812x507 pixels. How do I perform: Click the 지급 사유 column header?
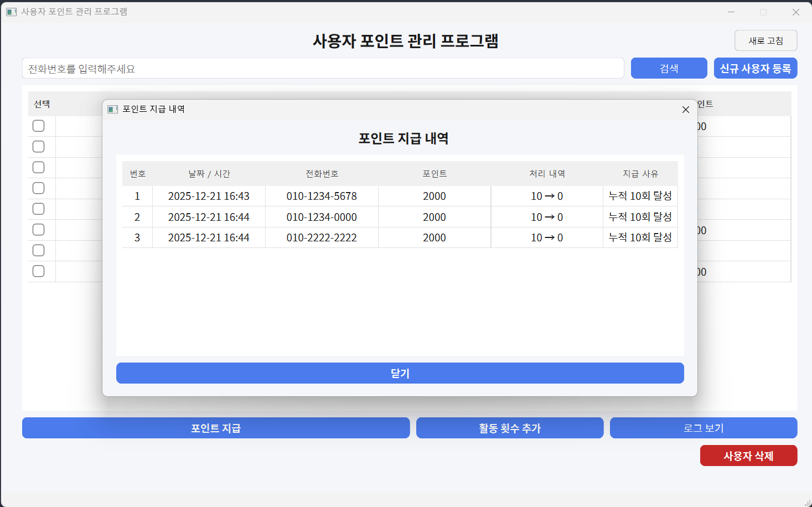(x=640, y=174)
